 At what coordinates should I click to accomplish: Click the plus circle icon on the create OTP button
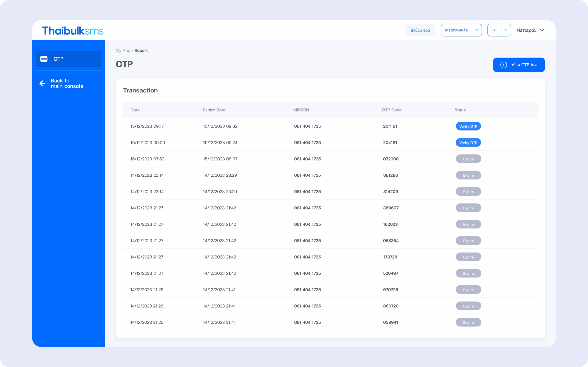(x=503, y=65)
